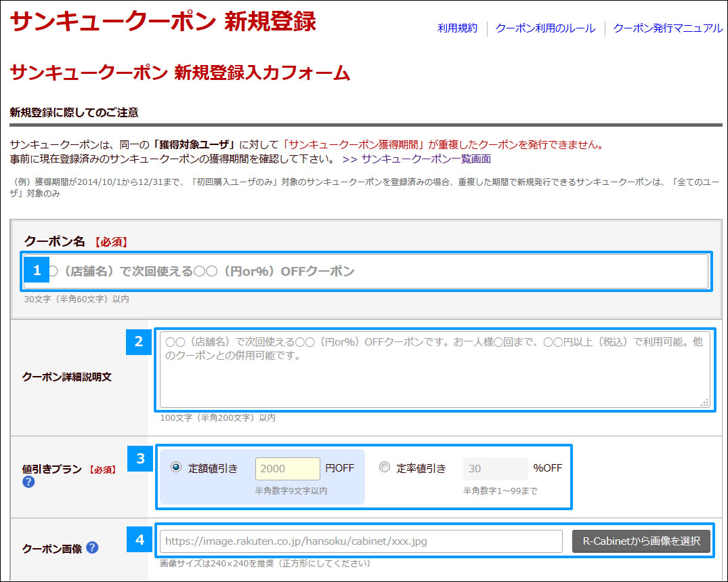
Task: Open the 利用規約 link
Action: point(456,28)
